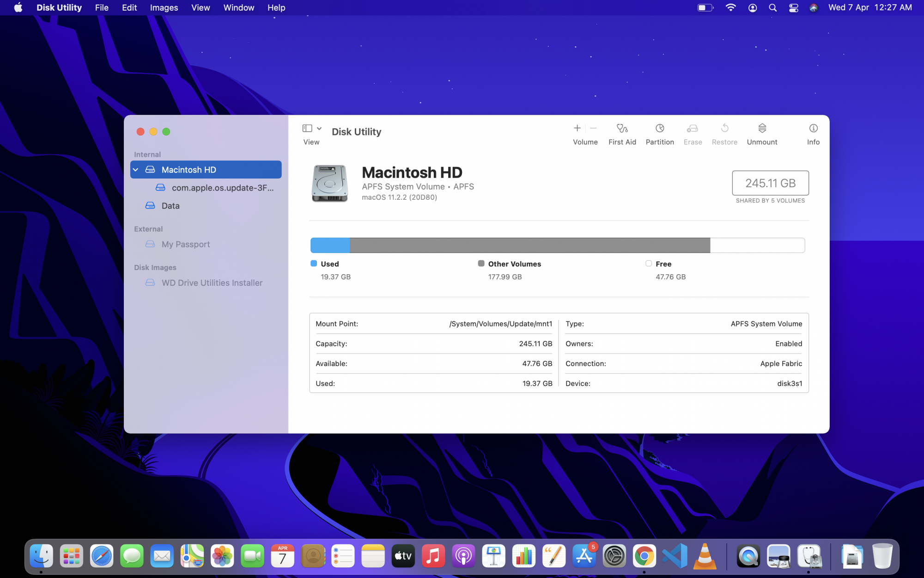This screenshot has height=578, width=924.
Task: Click the Unmount toolbar icon
Action: [762, 129]
